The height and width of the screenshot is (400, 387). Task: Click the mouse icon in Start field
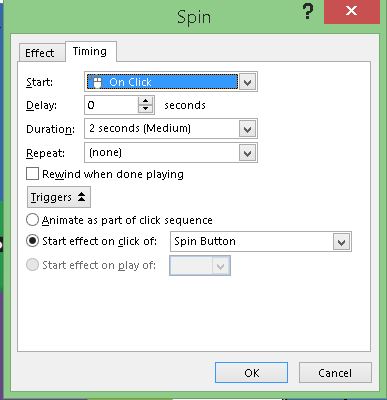96,81
